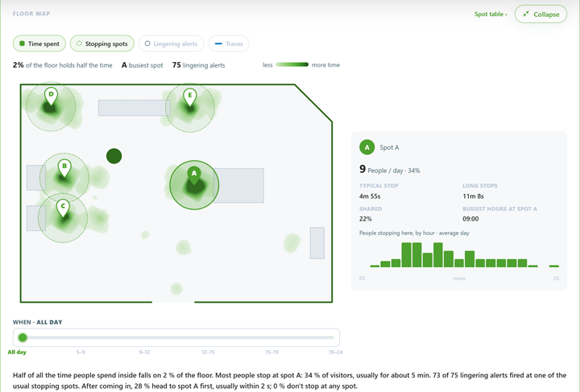Viewport: 580px width, 392px height.
Task: Enable the Lingering alerts layer
Action: point(171,43)
